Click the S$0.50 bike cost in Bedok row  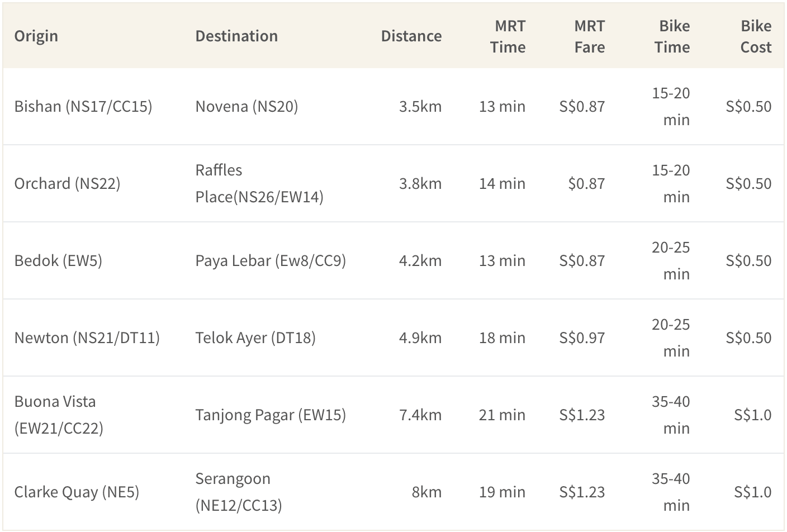[748, 260]
